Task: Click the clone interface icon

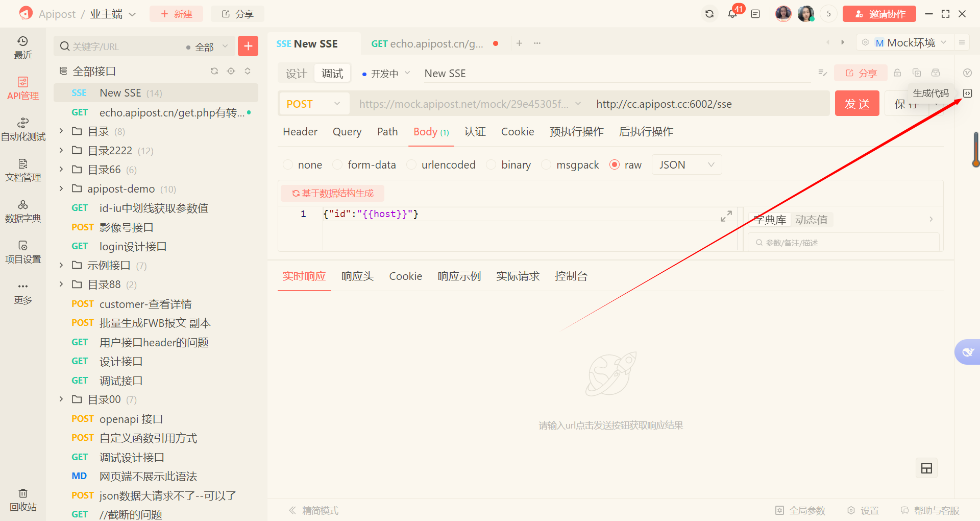Action: tap(917, 73)
